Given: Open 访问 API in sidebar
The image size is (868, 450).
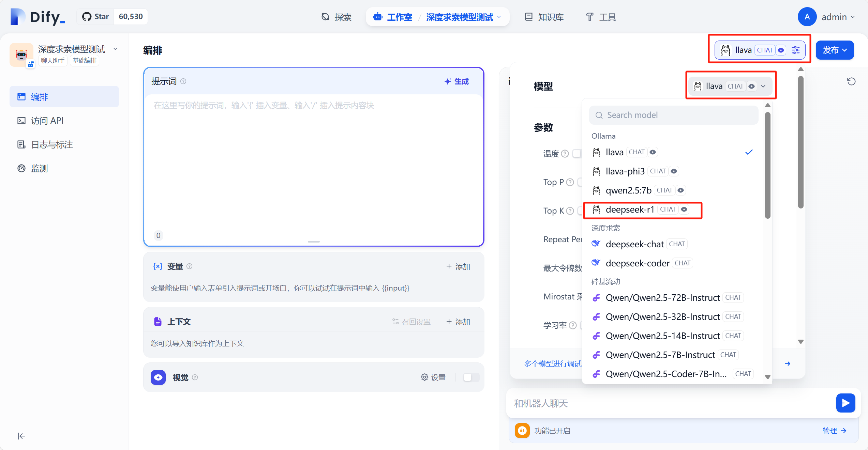Looking at the screenshot, I should 47,121.
